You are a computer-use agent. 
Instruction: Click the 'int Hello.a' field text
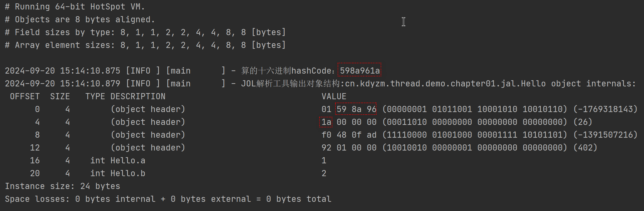(x=118, y=161)
